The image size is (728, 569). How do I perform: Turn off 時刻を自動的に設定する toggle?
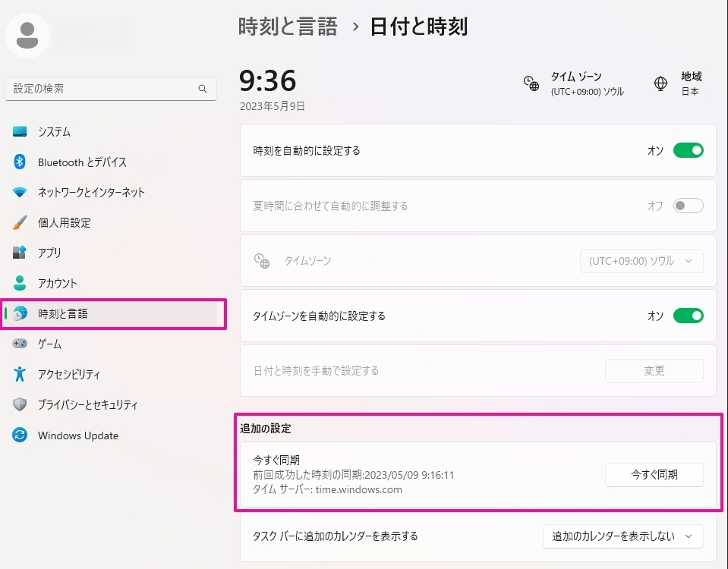click(688, 150)
